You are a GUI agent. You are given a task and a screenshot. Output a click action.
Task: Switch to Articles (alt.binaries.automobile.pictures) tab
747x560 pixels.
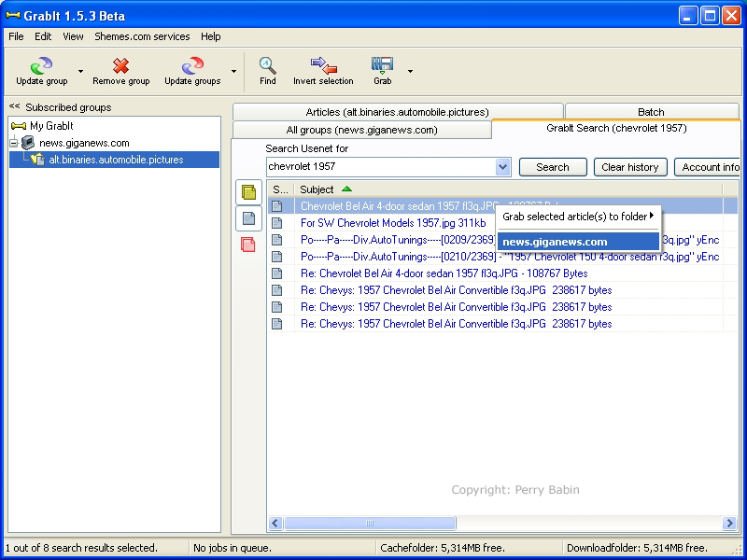coord(398,112)
